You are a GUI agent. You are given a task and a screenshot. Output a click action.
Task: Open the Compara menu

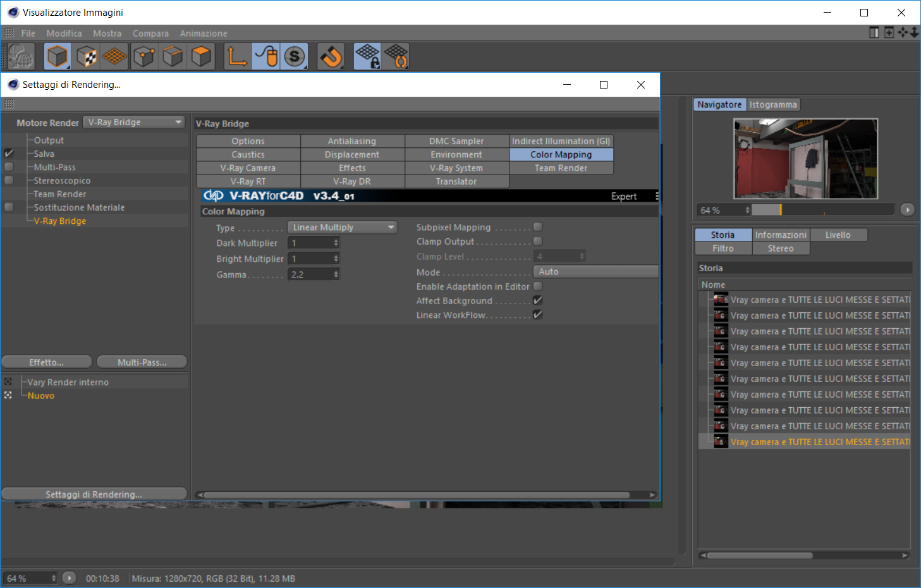click(150, 34)
